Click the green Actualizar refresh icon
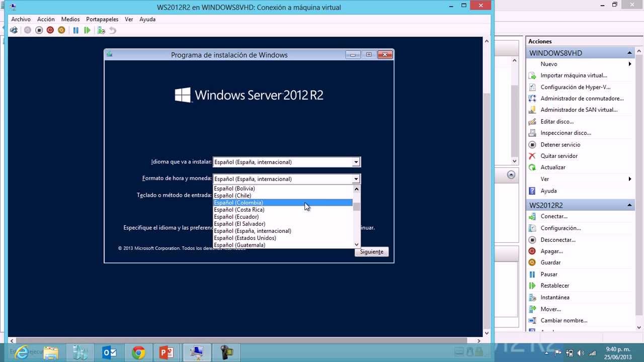 (532, 167)
